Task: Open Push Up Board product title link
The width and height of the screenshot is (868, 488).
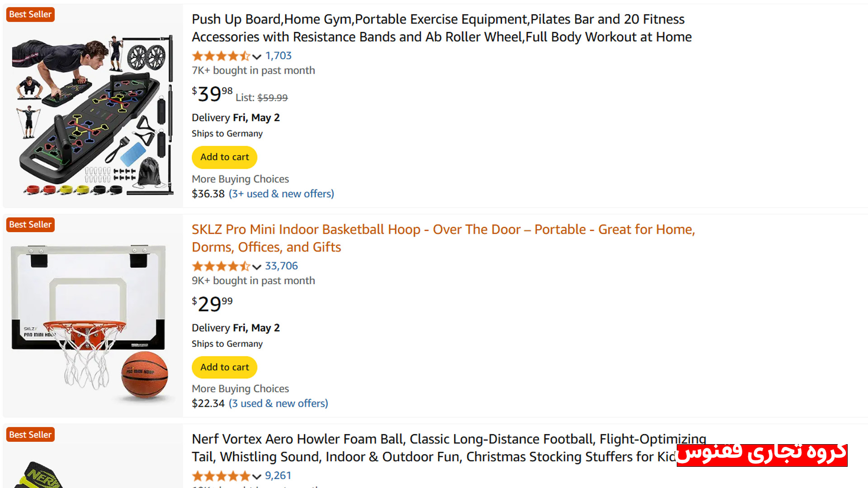Action: (441, 28)
